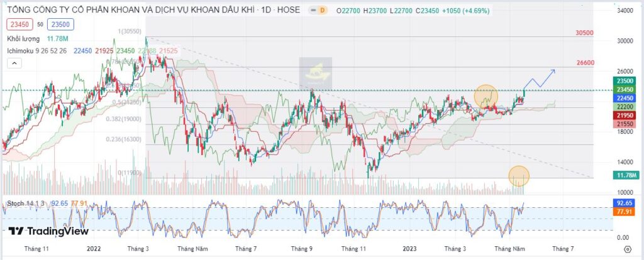Click the 21550 price axis label
The image size is (644, 260).
pos(625,124)
